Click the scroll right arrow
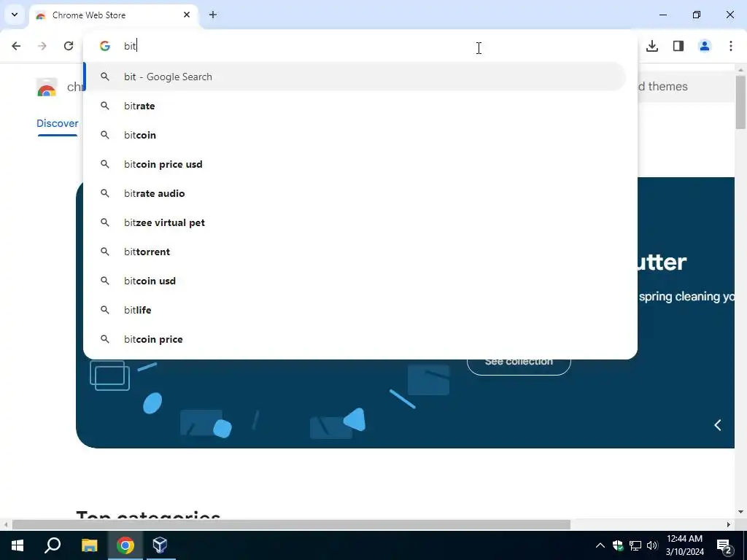The image size is (747, 560). 729,525
